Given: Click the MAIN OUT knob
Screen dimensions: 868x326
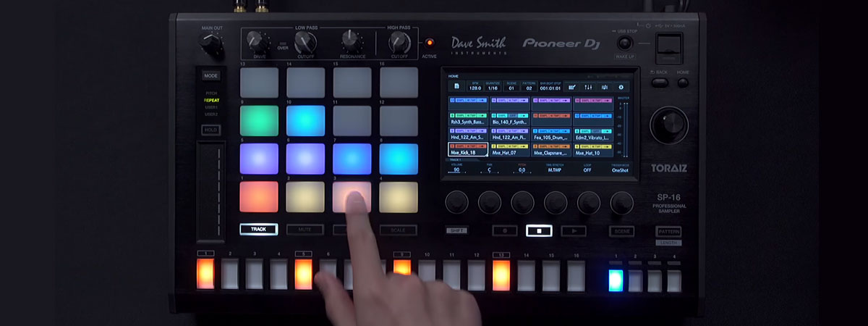Looking at the screenshot, I should pyautogui.click(x=212, y=46).
